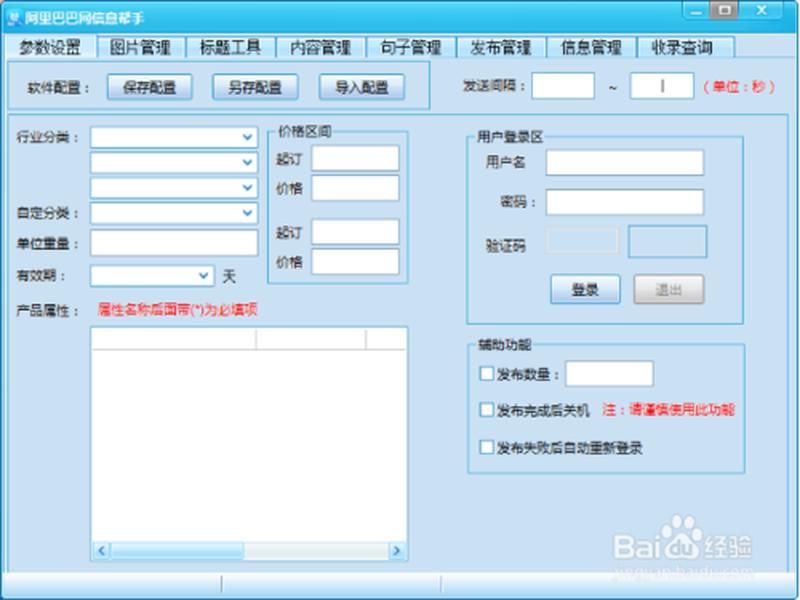Click the upper 起订 field in 价格区间
800x600 pixels.
pyautogui.click(x=355, y=158)
